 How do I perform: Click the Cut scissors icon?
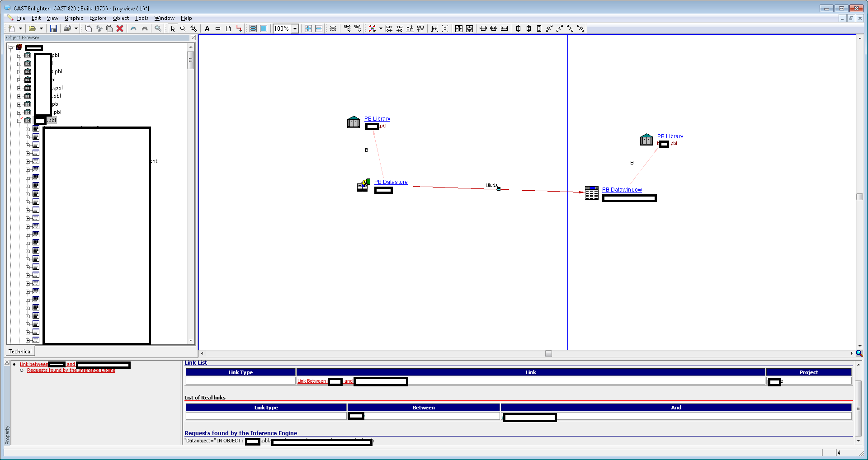point(99,28)
